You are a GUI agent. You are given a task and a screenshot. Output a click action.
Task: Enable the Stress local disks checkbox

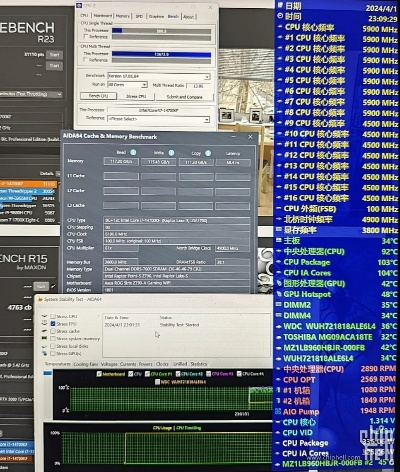[x=53, y=346]
